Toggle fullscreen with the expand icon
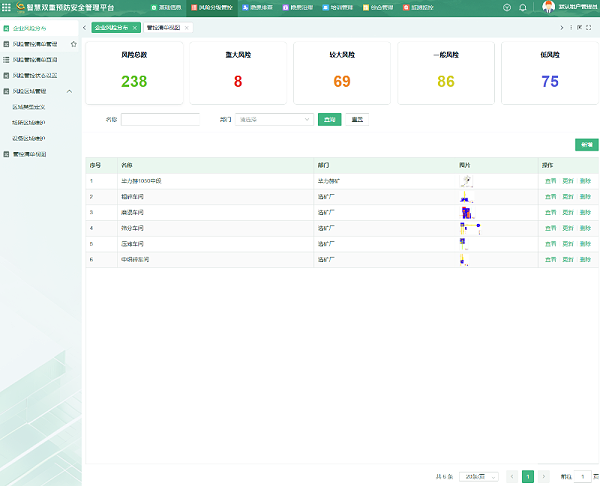The image size is (600, 486). pyautogui.click(x=589, y=28)
